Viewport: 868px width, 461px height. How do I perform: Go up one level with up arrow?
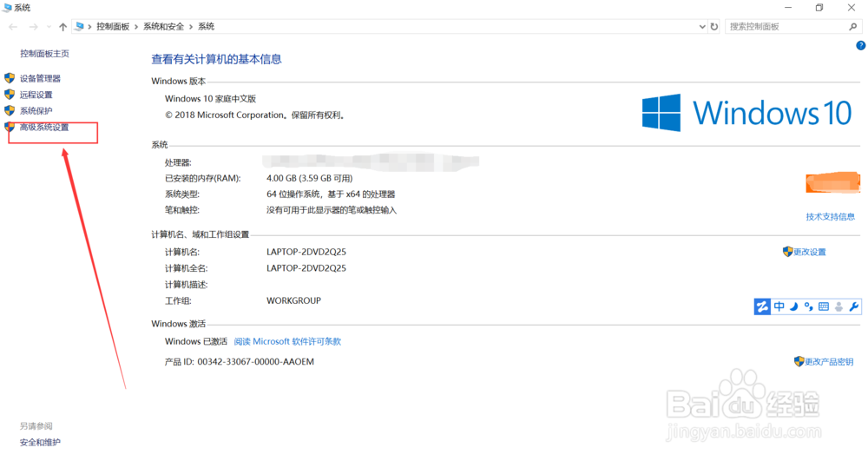[x=62, y=27]
